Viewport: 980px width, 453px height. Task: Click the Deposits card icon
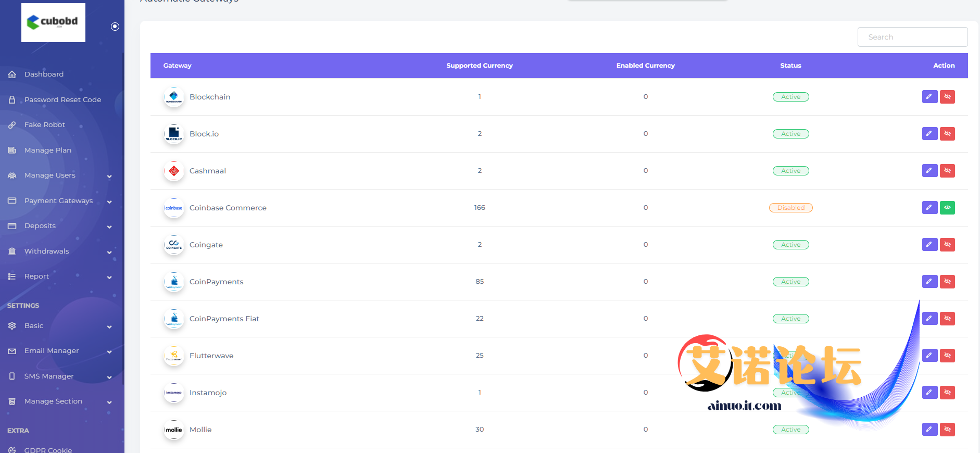[x=12, y=226]
